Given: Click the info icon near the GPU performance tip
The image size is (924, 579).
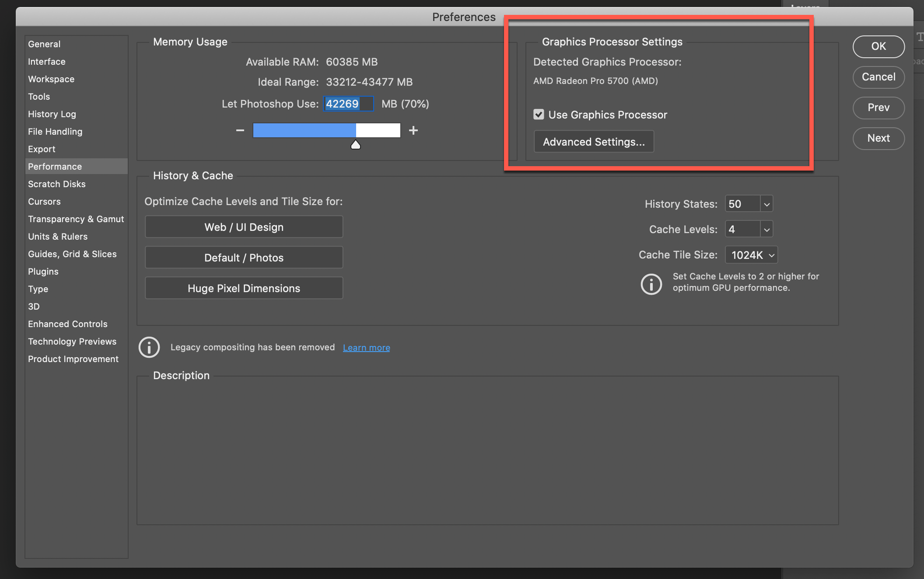Looking at the screenshot, I should 651,284.
